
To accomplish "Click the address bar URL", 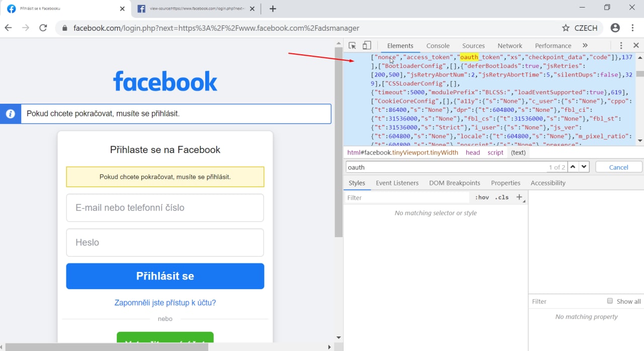I will click(x=216, y=28).
